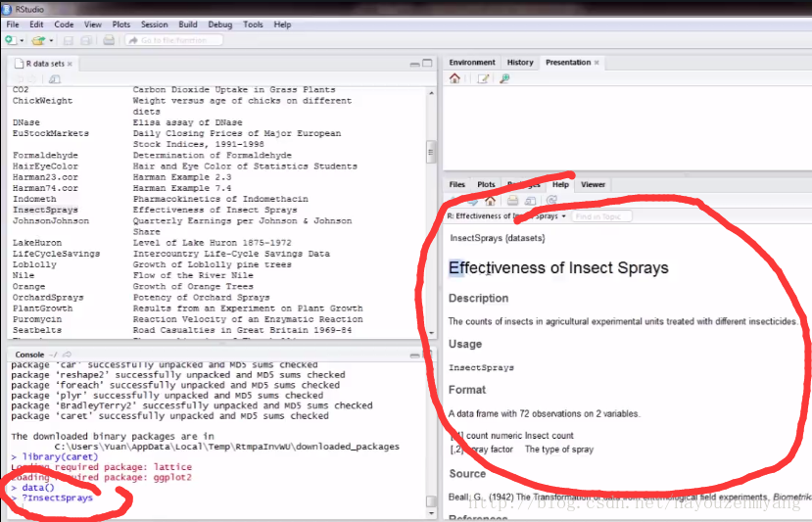The image size is (812, 522).
Task: Open the View menu
Action: [93, 24]
